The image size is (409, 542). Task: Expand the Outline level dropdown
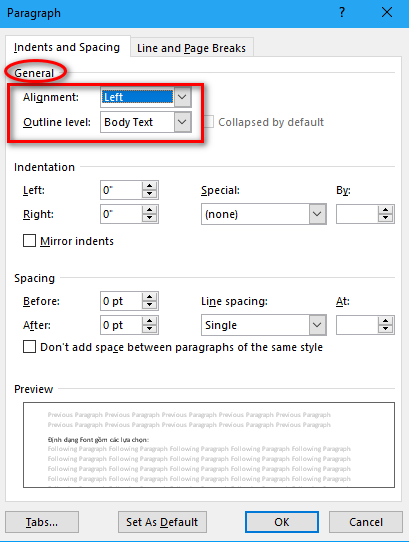tap(182, 122)
